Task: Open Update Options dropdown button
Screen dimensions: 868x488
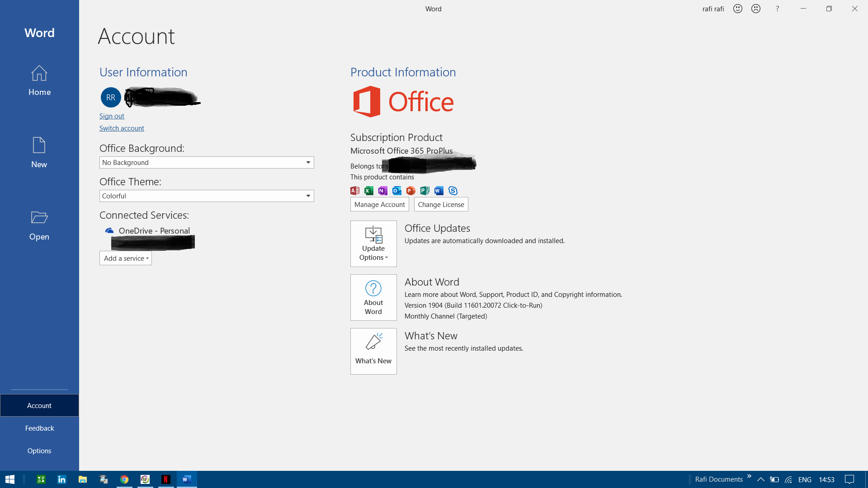Action: point(373,244)
